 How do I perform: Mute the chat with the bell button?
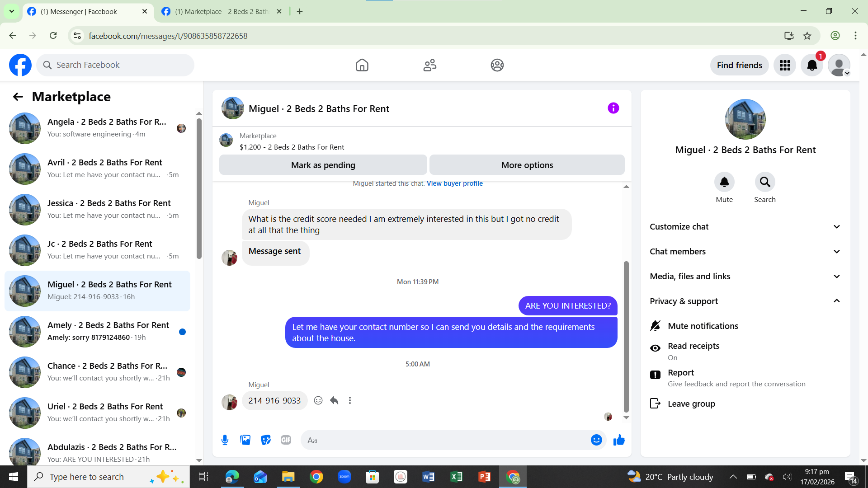(724, 182)
